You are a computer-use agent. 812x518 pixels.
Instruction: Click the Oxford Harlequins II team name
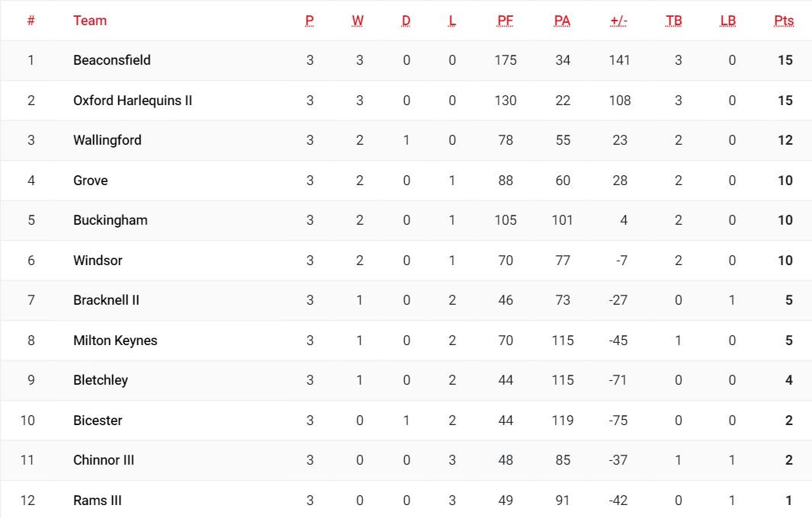click(133, 101)
